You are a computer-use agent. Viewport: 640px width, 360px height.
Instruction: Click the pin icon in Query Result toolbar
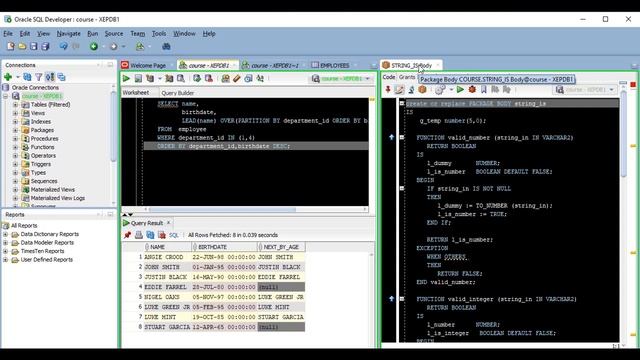127,235
